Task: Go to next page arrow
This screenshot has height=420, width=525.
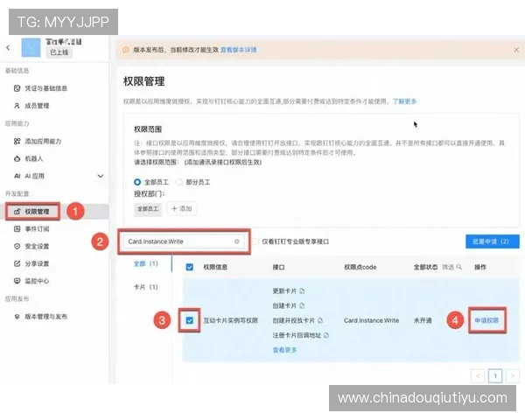Action: (513, 375)
